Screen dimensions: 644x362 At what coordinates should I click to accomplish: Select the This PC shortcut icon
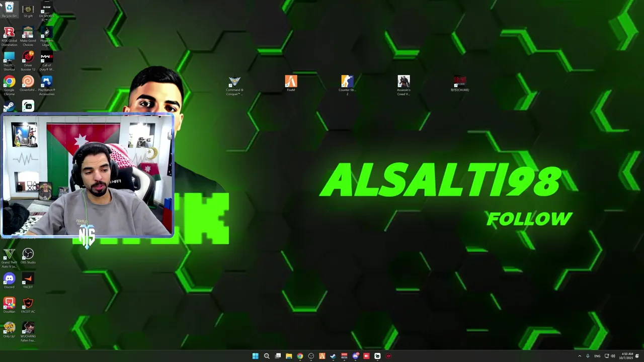(9, 61)
